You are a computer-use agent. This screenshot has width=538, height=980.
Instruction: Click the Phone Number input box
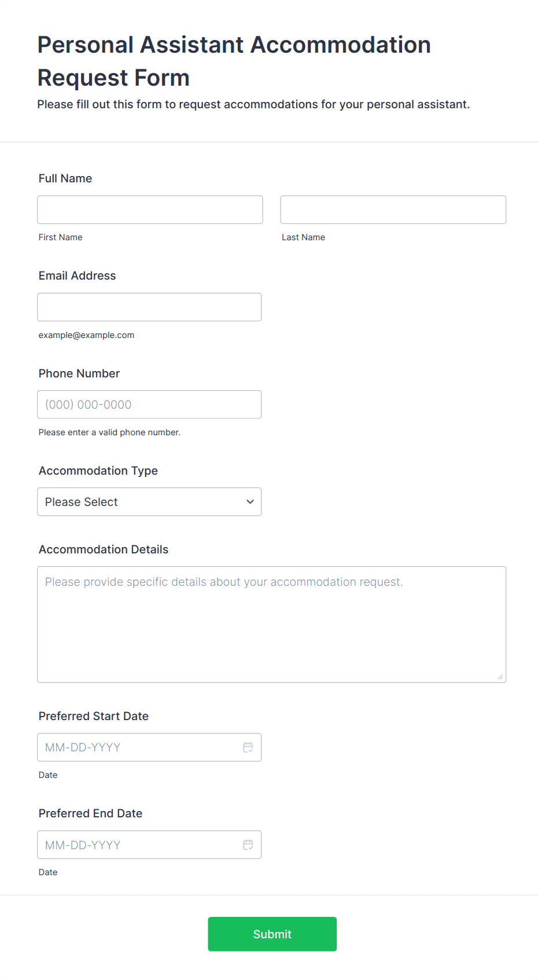pyautogui.click(x=149, y=405)
